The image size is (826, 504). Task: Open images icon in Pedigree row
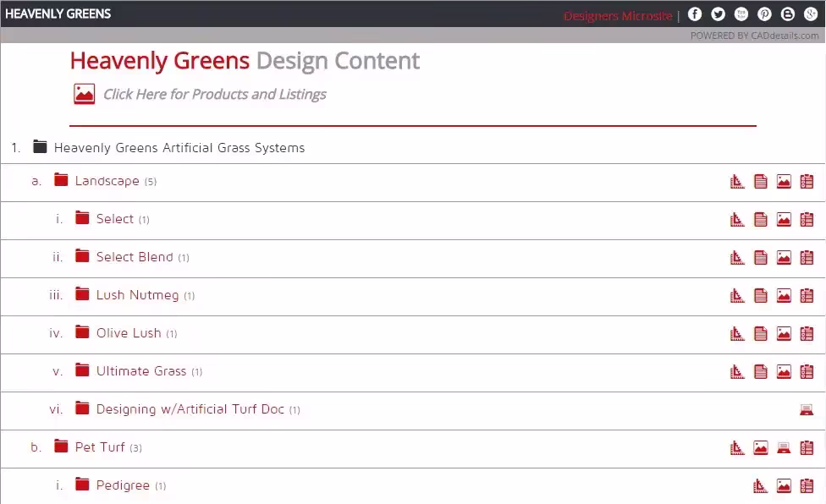tap(784, 485)
